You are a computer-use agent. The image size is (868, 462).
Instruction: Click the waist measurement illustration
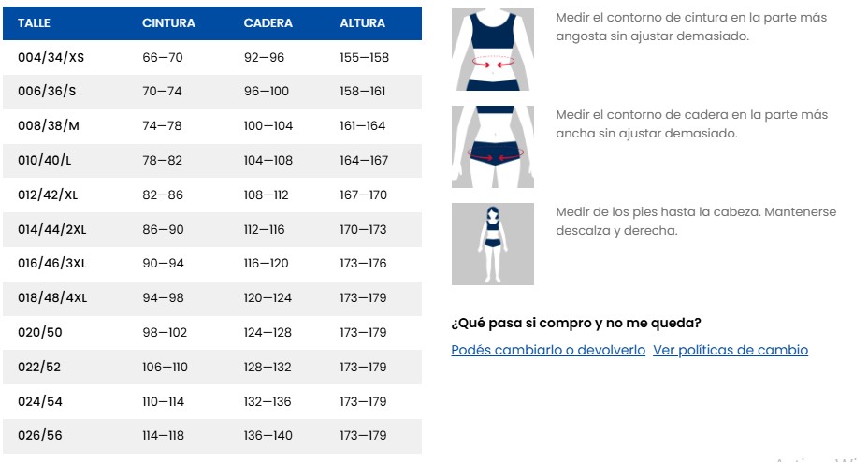(x=493, y=50)
